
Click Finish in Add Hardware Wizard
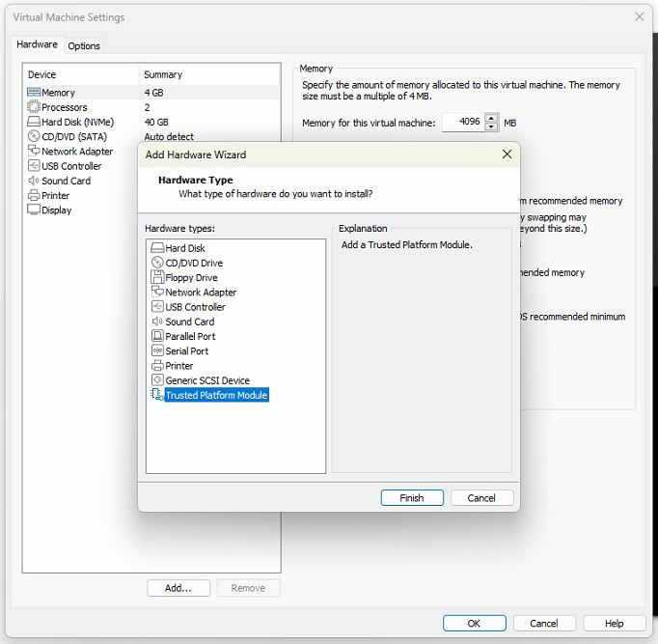[x=411, y=498]
